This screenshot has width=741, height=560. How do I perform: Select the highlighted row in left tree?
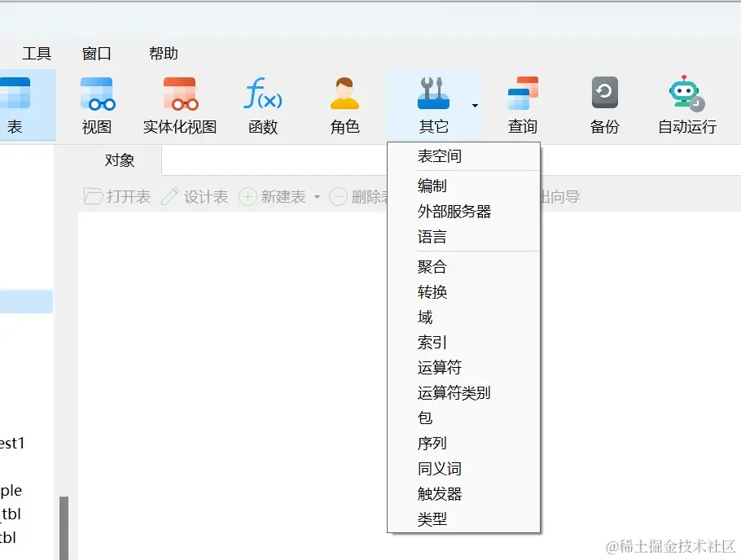(x=26, y=301)
